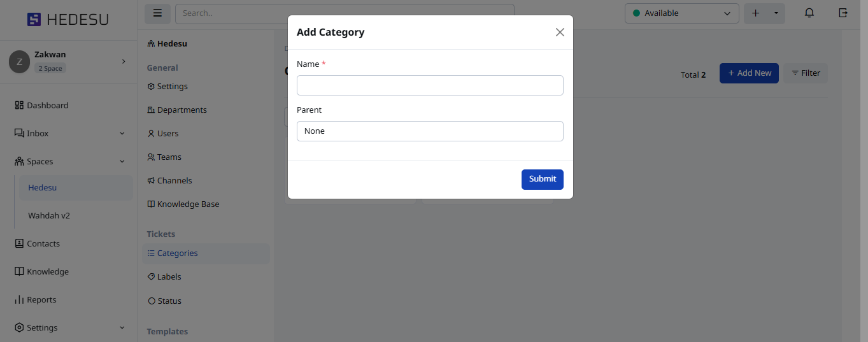Click the logout icon in top bar
Image resolution: width=868 pixels, height=342 pixels.
[843, 13]
